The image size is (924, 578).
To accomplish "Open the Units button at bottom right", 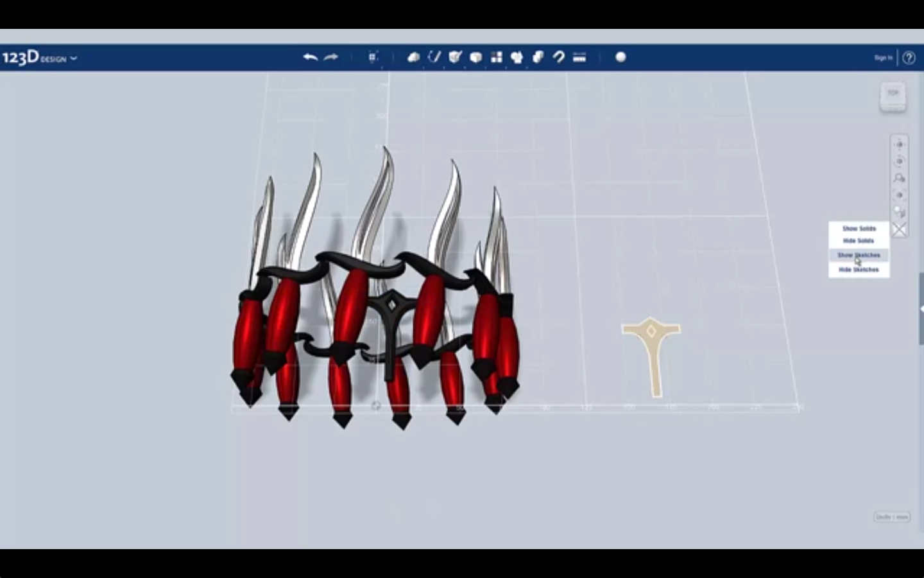I will pos(892,517).
